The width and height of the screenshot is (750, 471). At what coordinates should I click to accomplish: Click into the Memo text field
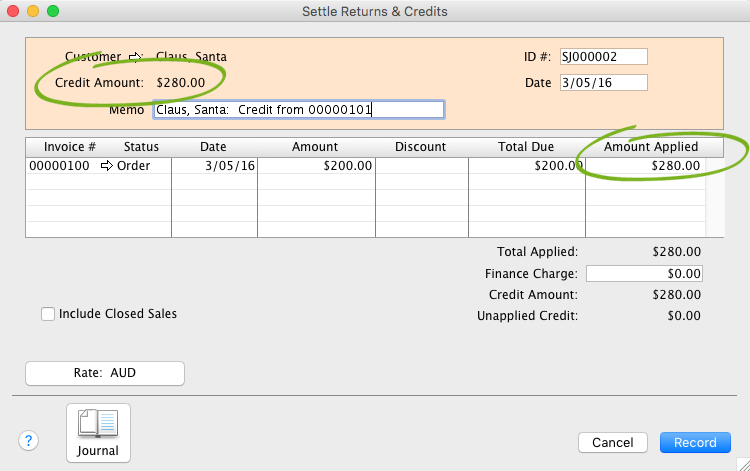[298, 110]
